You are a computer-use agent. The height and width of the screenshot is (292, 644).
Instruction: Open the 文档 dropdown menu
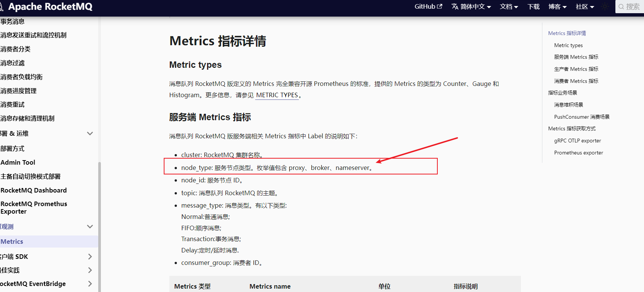(x=509, y=6)
